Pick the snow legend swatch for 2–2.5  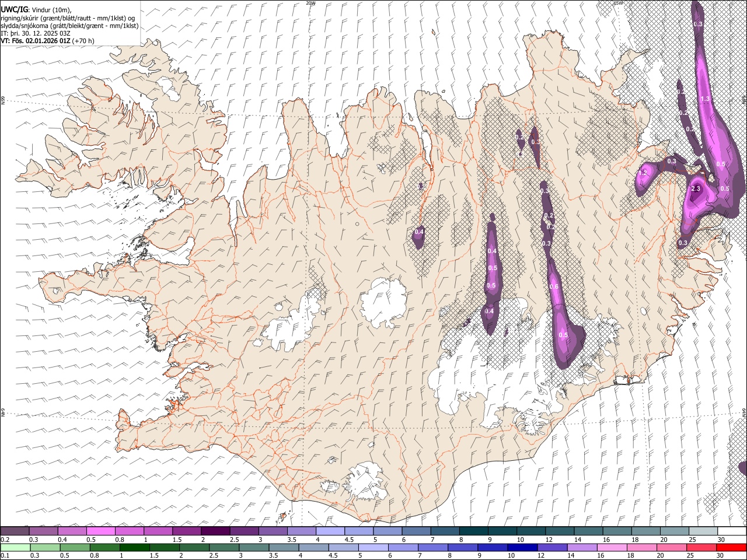pos(215,531)
